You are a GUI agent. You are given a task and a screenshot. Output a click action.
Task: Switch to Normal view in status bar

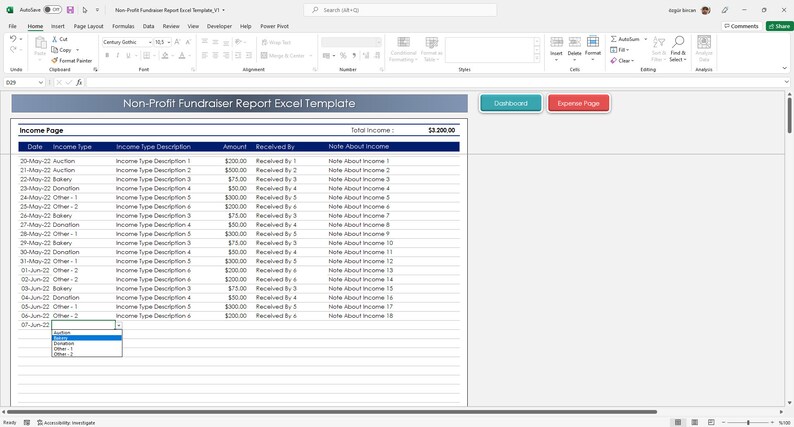(x=678, y=422)
